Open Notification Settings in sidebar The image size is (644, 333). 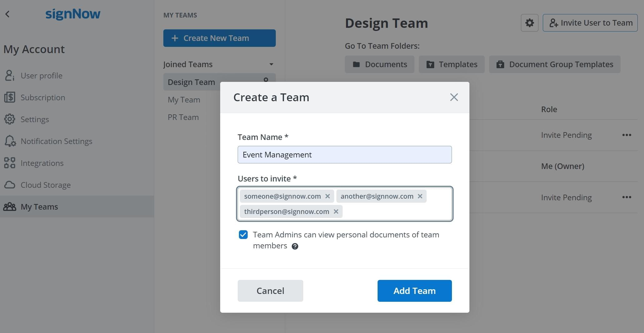56,141
